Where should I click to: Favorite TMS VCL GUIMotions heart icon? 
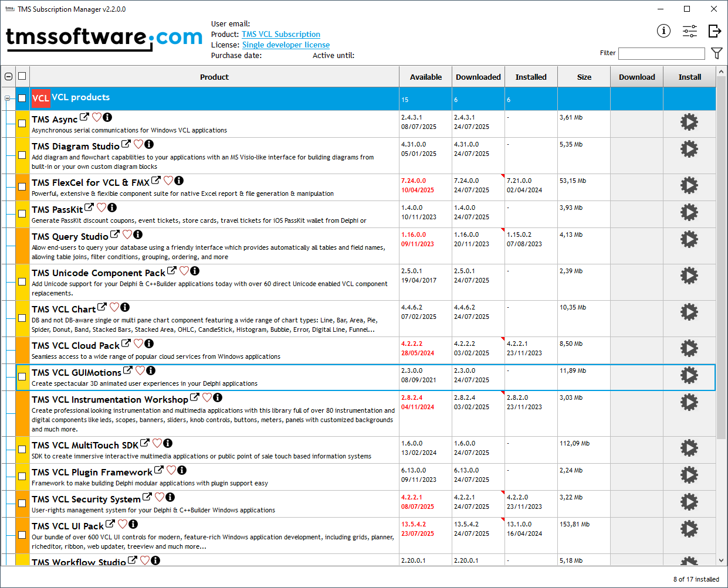(x=140, y=371)
